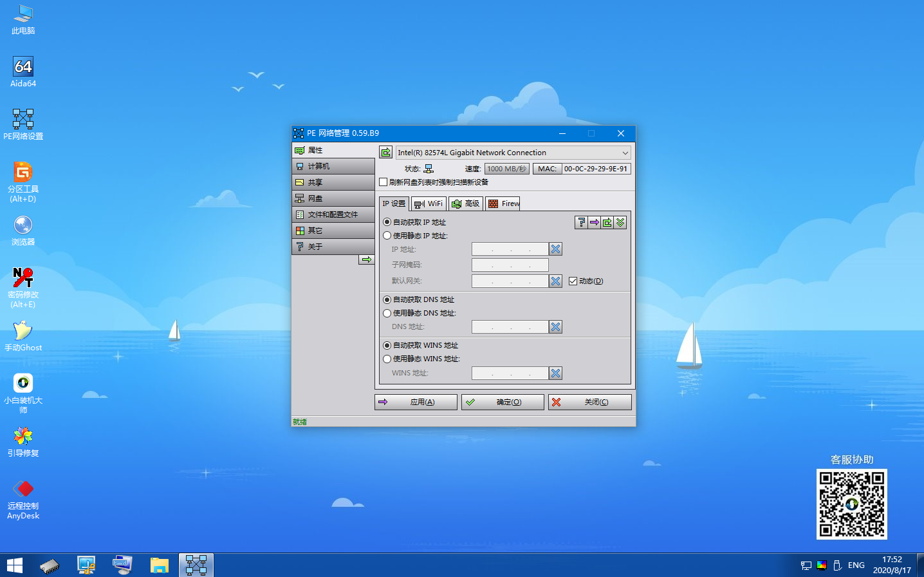Open the PE 网络设置 taskbar icon
924x577 pixels.
196,565
